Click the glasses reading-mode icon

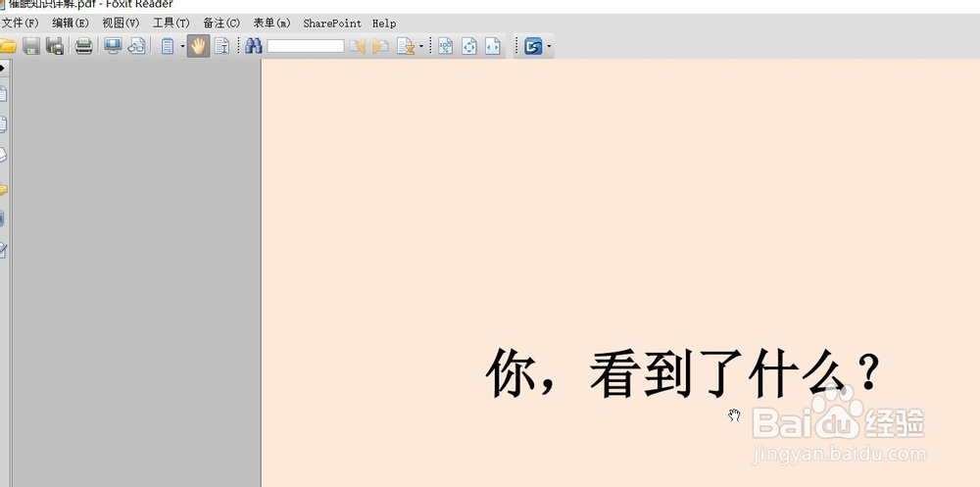[x=136, y=46]
